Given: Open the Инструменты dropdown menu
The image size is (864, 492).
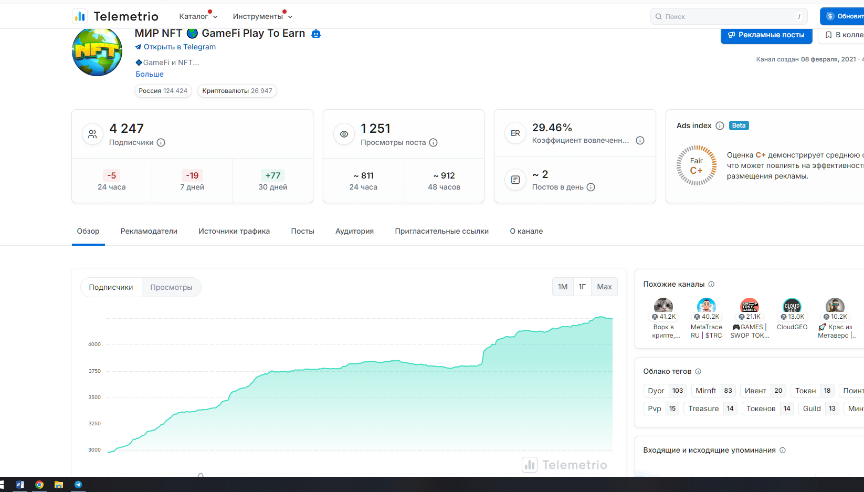Looking at the screenshot, I should pos(262,17).
